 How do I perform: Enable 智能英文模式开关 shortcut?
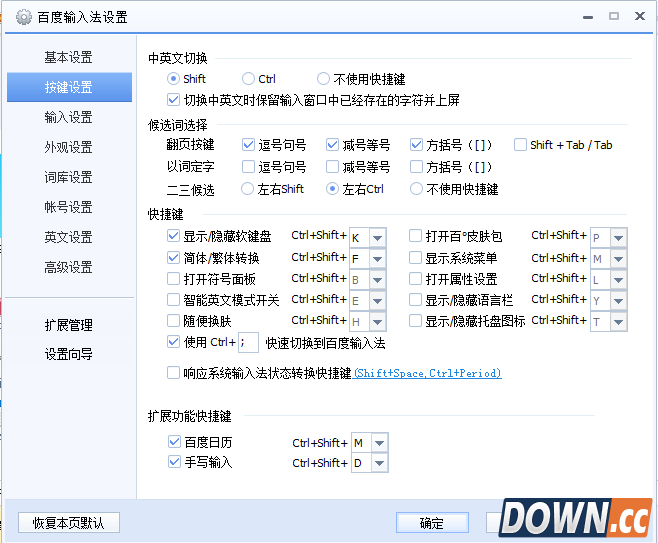point(173,300)
